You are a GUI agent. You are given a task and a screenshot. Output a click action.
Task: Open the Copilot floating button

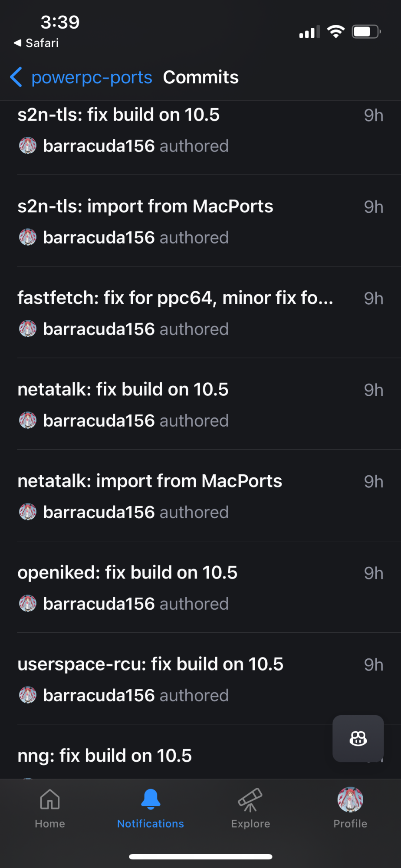tap(358, 738)
